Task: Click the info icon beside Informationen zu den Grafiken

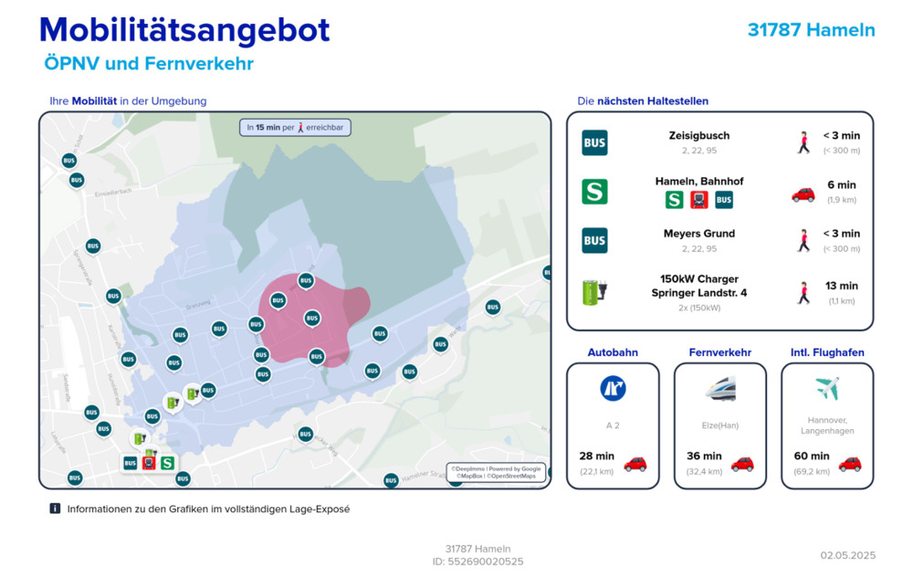Action: click(x=55, y=509)
